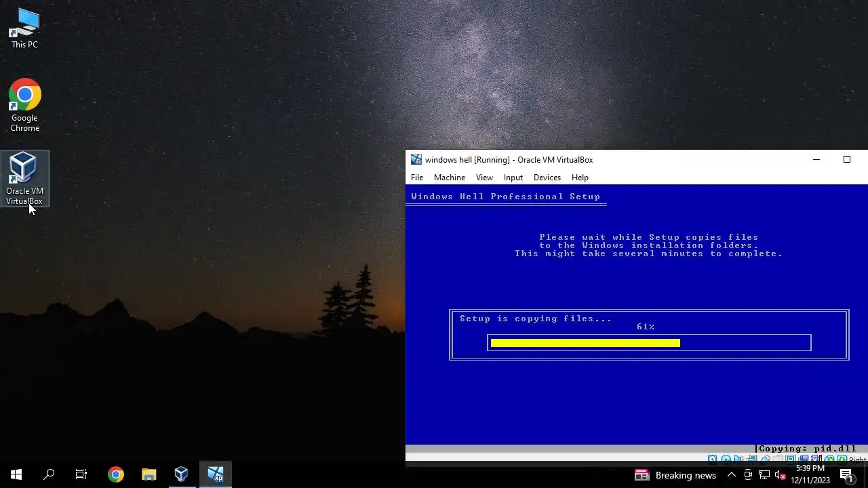Click muted volume speaker tray icon

pos(780,475)
